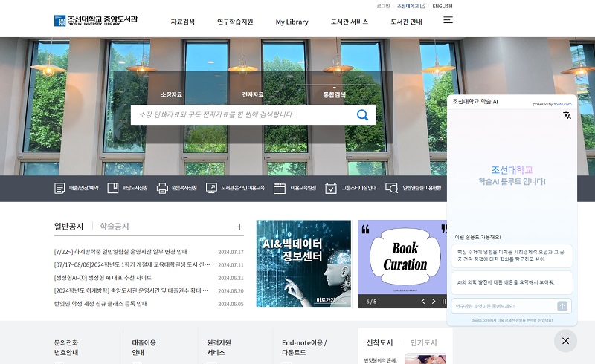The height and width of the screenshot is (364, 595).
Task: Open the My Library menu
Action: click(292, 22)
